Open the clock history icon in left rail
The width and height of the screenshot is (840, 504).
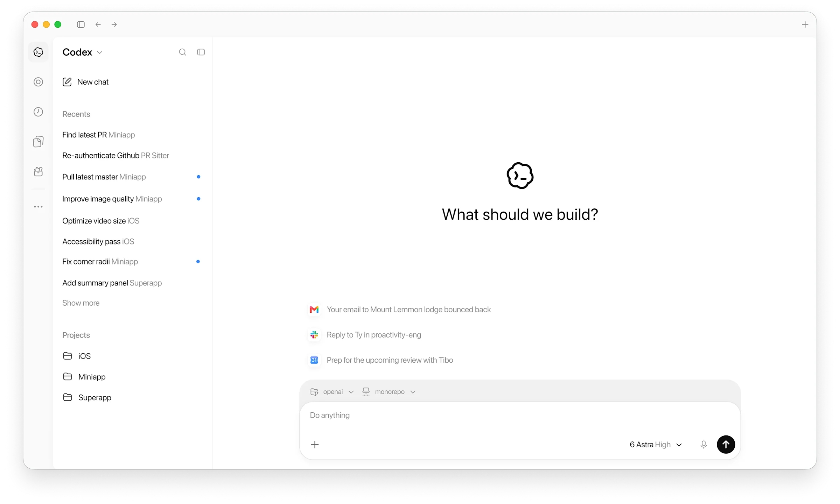(38, 112)
